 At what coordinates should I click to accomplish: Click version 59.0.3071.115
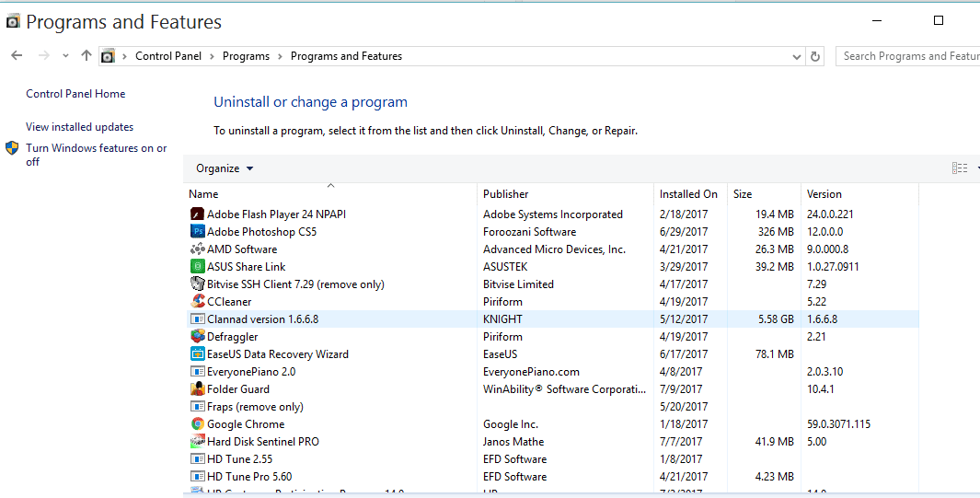click(x=838, y=423)
